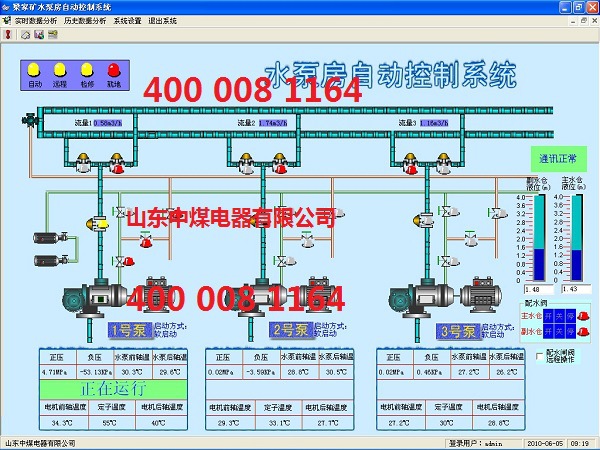Click the lower small vacuum pump motor
The height and width of the screenshot is (450, 600).
pos(50,261)
